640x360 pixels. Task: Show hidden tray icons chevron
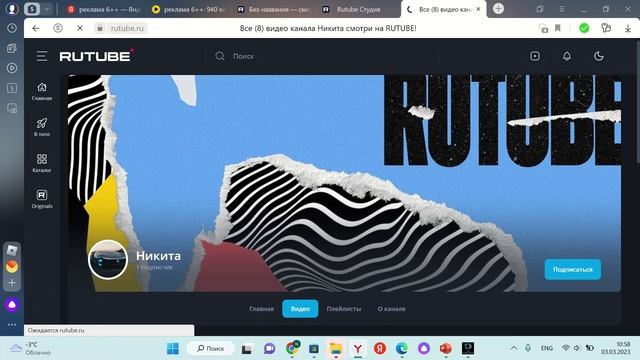[x=514, y=348]
